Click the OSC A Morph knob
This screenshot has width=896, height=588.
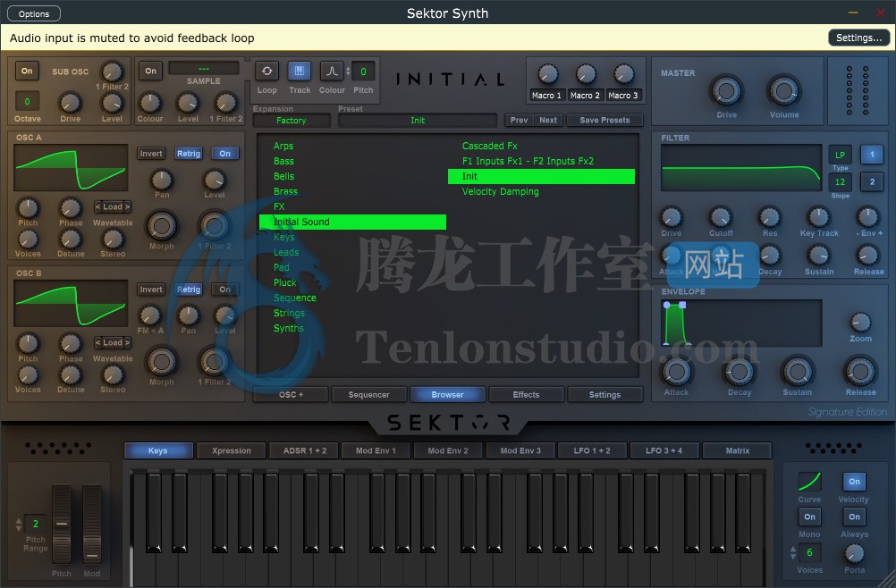click(162, 226)
